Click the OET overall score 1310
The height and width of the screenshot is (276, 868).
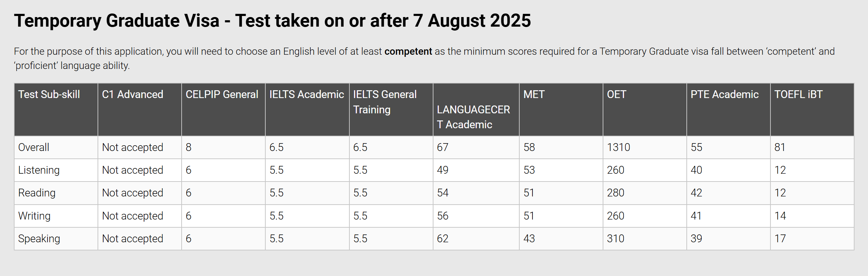tap(619, 147)
